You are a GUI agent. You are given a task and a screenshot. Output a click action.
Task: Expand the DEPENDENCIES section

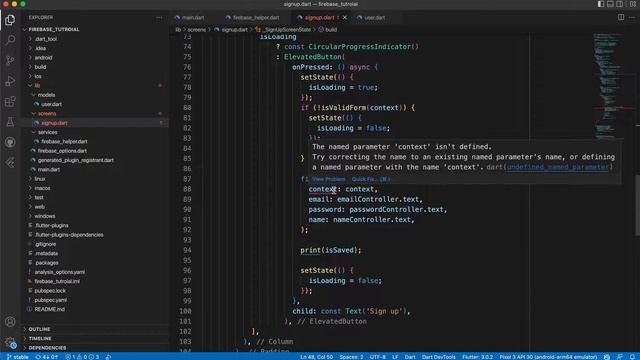pos(47,348)
